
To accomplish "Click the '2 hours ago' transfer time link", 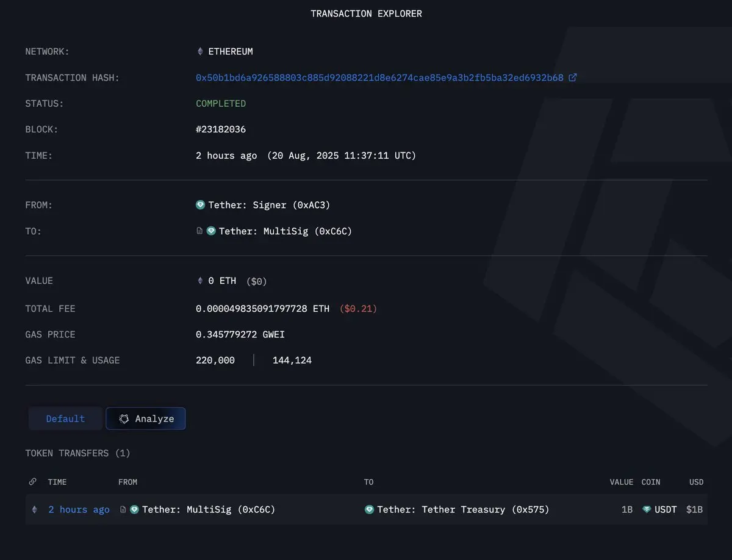I will (79, 509).
